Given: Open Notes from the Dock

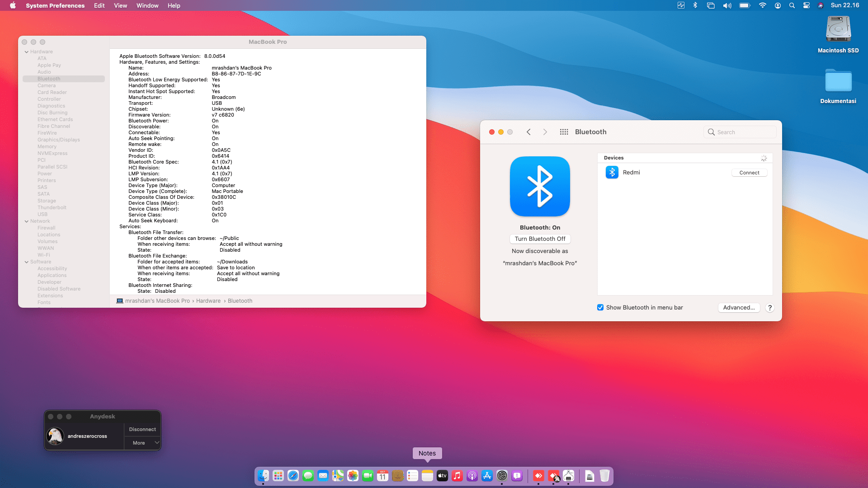Looking at the screenshot, I should point(427,475).
